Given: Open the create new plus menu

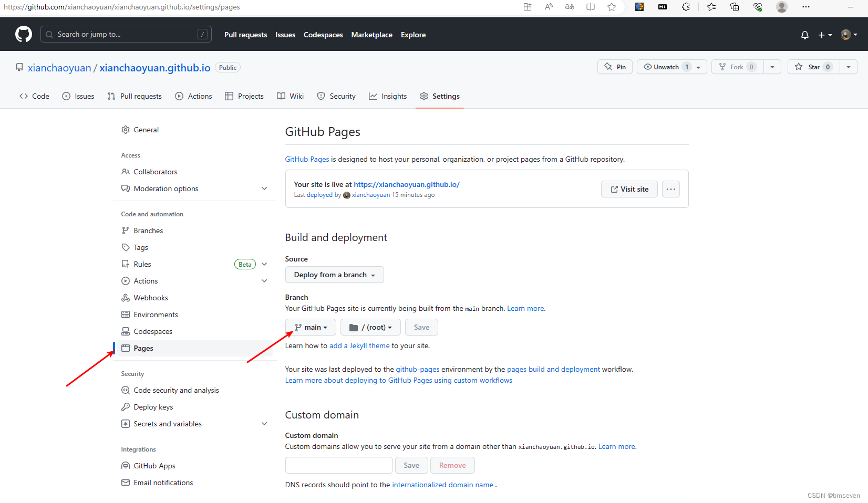Looking at the screenshot, I should click(x=825, y=35).
